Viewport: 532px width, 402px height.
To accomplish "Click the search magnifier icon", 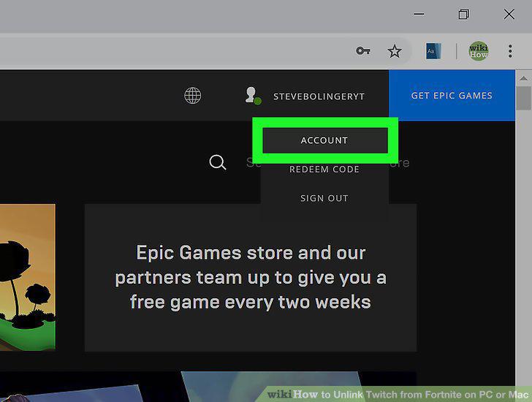I will [x=218, y=162].
